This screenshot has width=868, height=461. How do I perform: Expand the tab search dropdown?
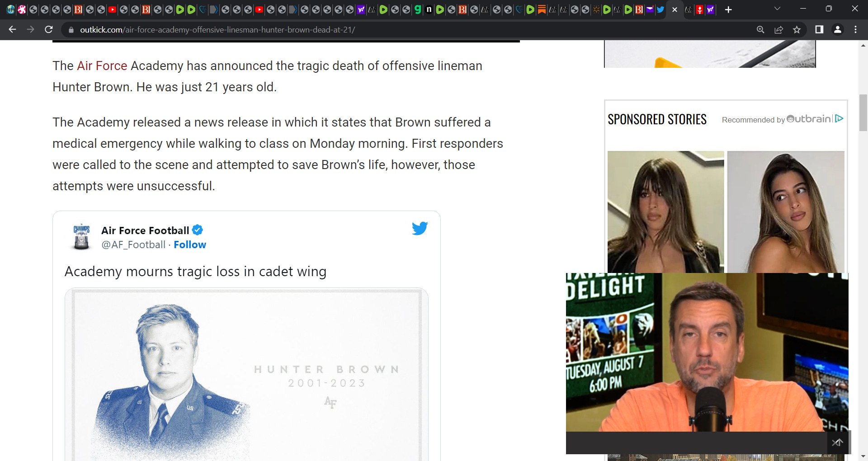point(777,9)
